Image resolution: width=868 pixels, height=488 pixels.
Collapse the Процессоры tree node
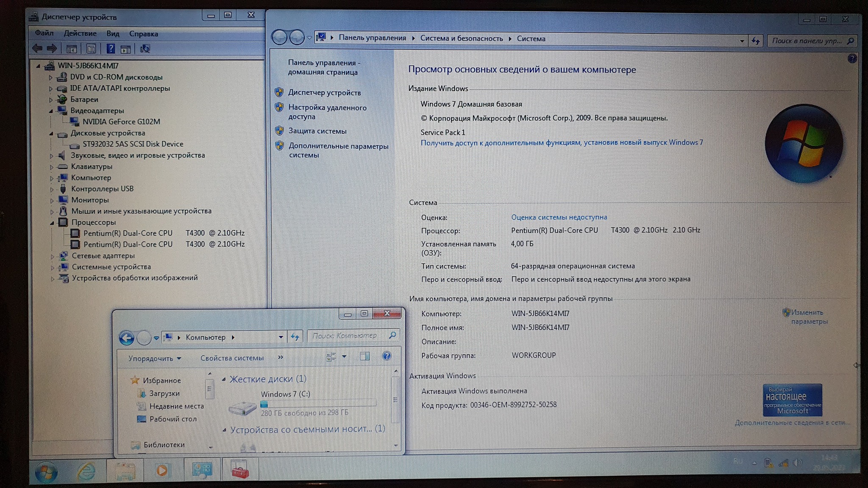(x=52, y=222)
